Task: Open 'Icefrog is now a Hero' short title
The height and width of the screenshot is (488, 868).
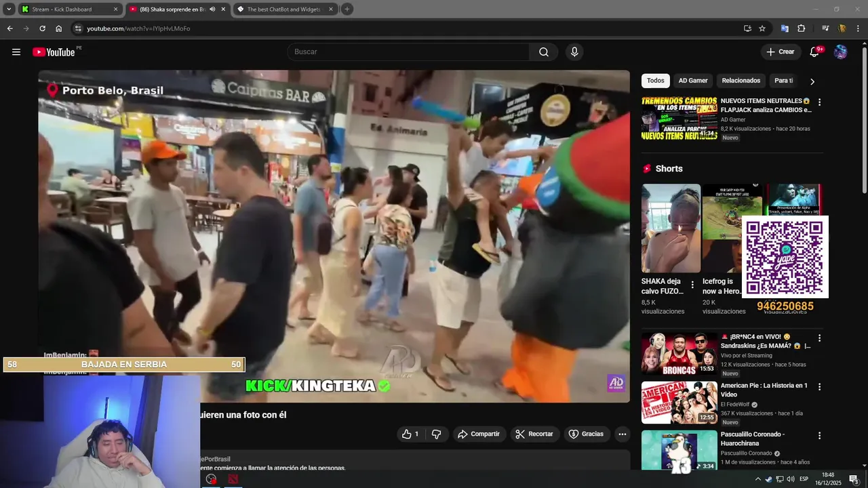Action: 722,286
